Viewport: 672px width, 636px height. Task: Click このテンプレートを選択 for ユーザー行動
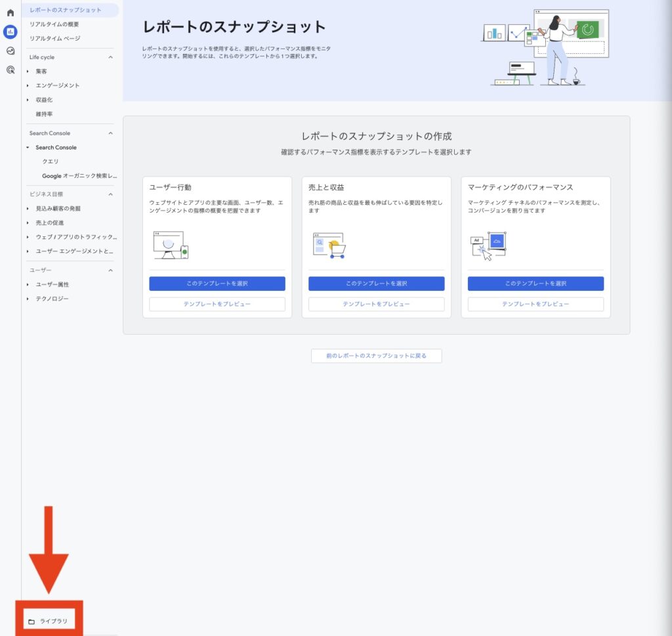217,284
